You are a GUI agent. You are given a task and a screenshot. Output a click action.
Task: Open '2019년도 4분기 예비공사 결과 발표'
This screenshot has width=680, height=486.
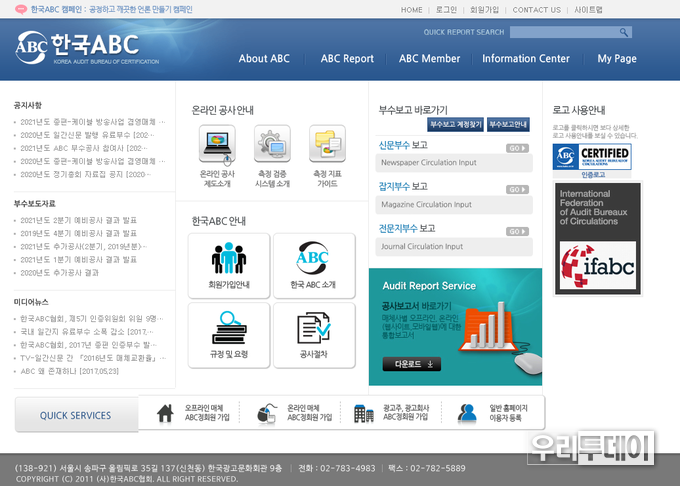(78, 233)
